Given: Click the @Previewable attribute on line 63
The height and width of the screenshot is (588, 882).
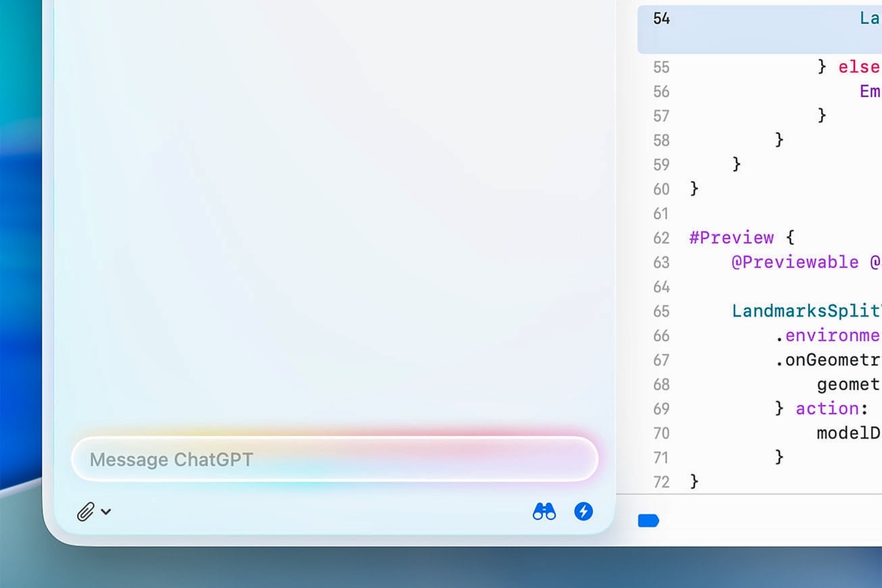Looking at the screenshot, I should pos(796,262).
